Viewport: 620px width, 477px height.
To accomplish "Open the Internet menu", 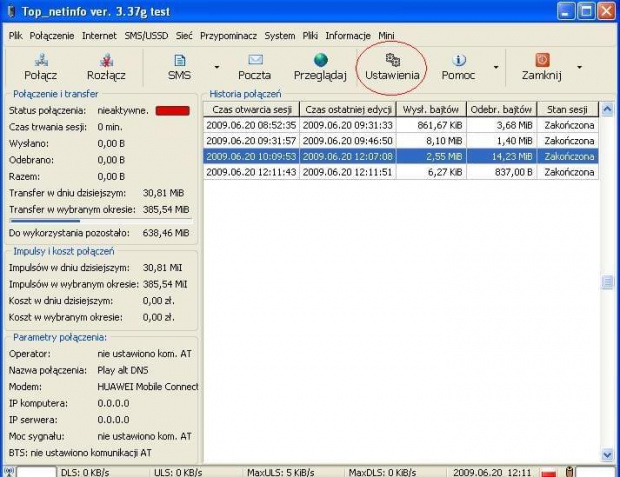I will coord(99,36).
